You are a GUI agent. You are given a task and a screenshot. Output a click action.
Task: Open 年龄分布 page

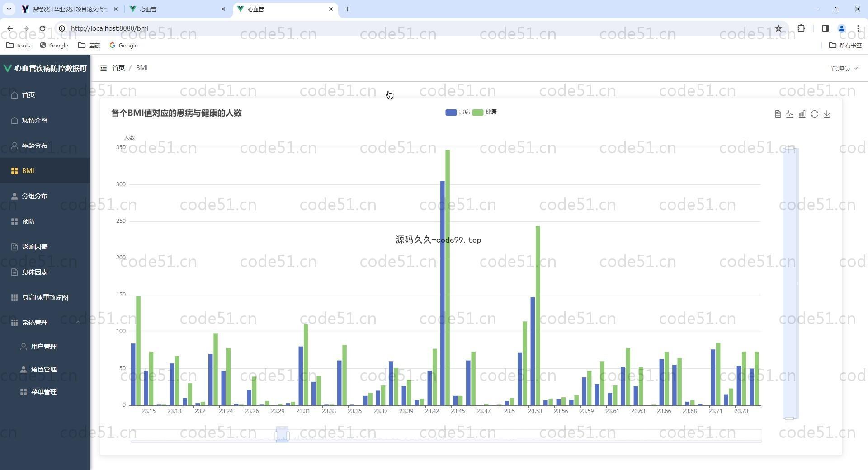[x=45, y=146]
